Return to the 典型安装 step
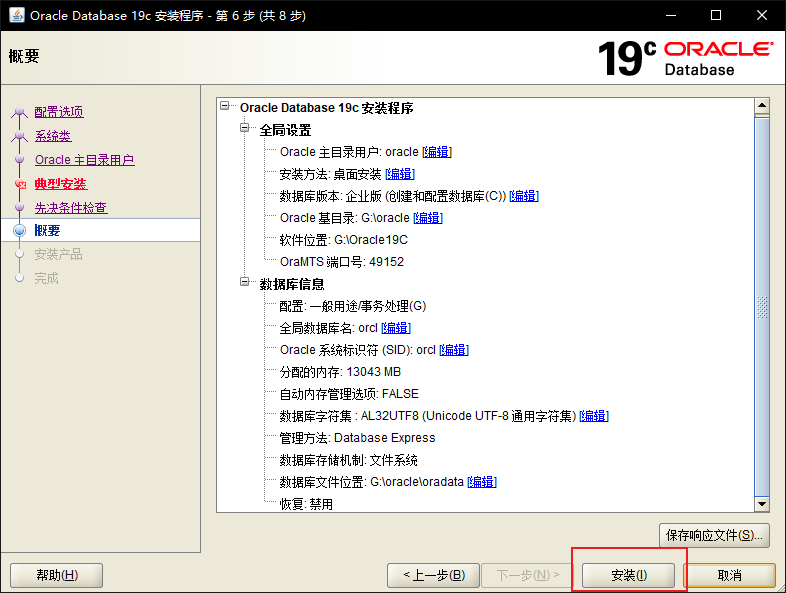The image size is (786, 593). (61, 184)
